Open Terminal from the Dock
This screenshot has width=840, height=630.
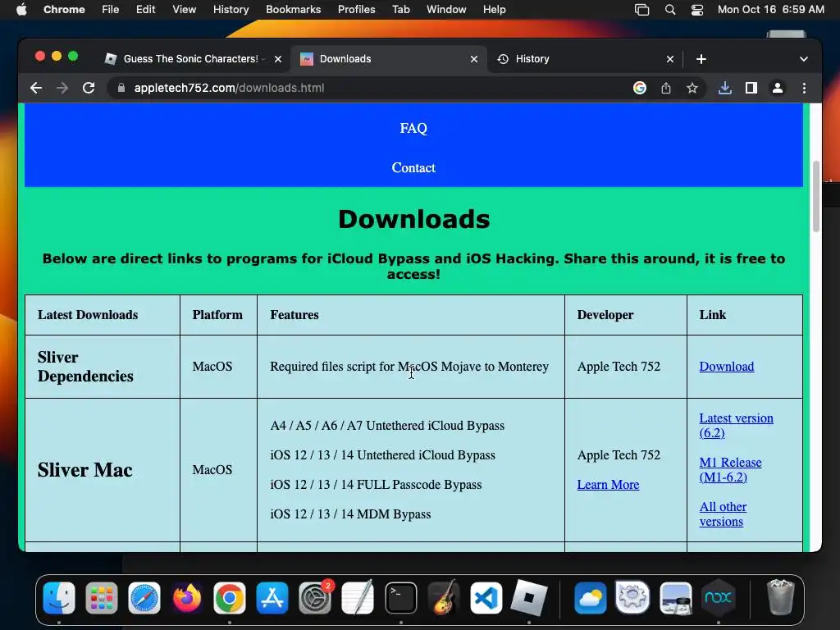click(400, 597)
